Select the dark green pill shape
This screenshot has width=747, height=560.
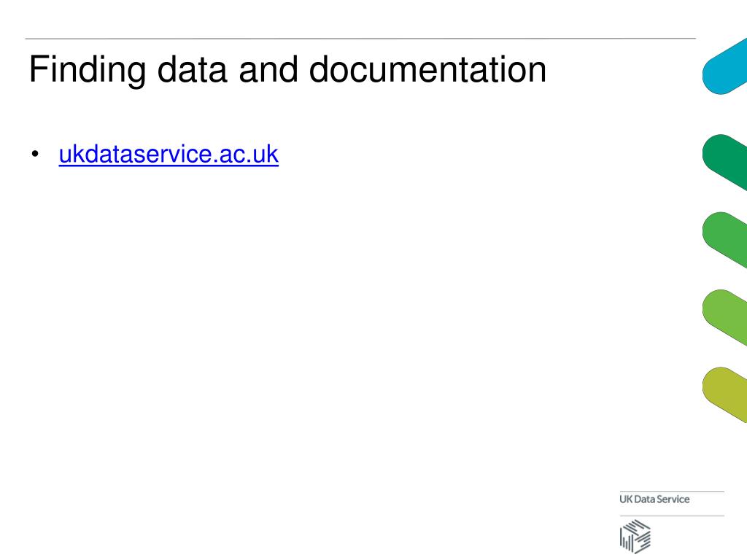coord(726,160)
